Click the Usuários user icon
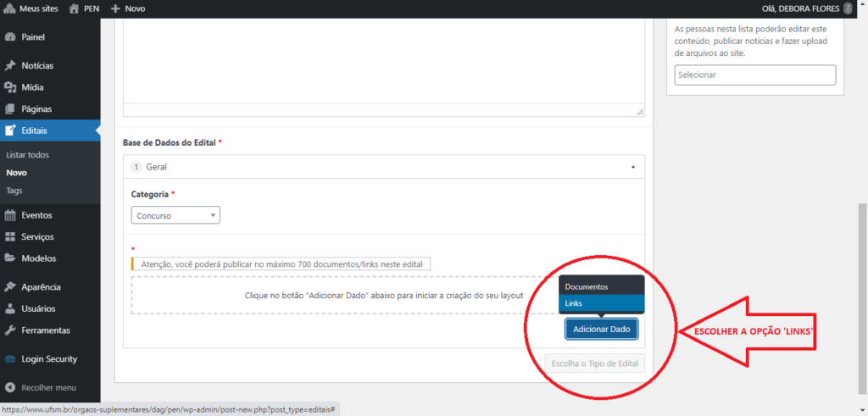 pyautogui.click(x=10, y=309)
